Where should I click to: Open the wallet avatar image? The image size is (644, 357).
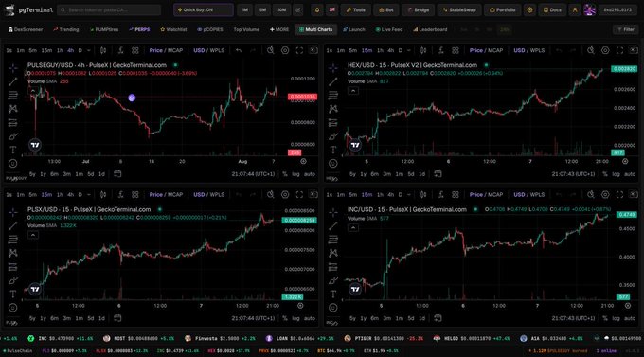coord(590,9)
